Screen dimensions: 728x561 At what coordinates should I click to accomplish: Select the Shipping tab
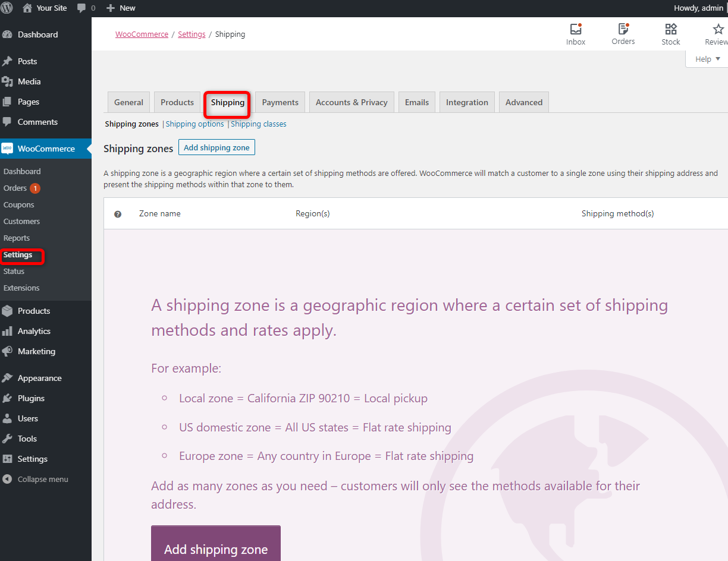(228, 102)
